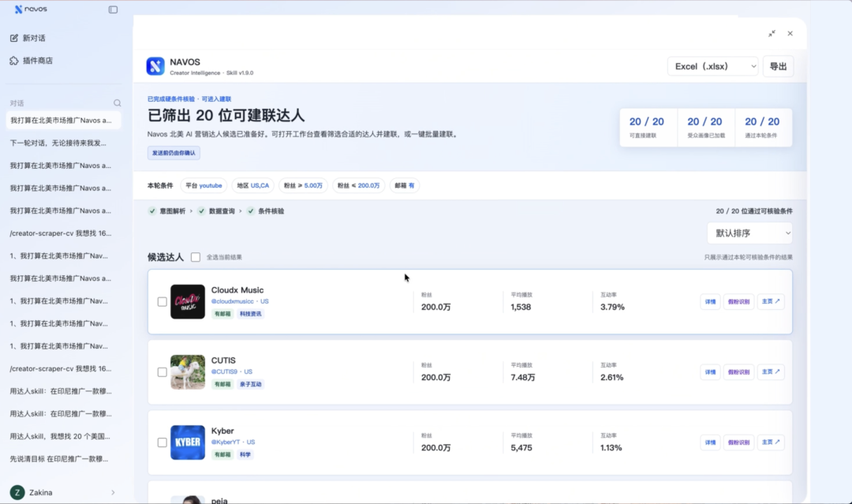Viewport: 852px width, 504px height.
Task: Shrink the panel with collapse arrows icon
Action: 772,34
